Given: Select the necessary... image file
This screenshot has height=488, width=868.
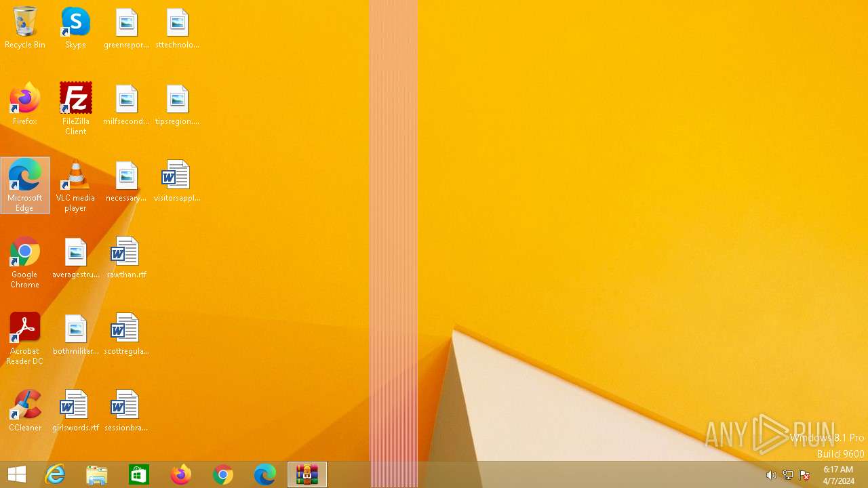Looking at the screenshot, I should 126,181.
